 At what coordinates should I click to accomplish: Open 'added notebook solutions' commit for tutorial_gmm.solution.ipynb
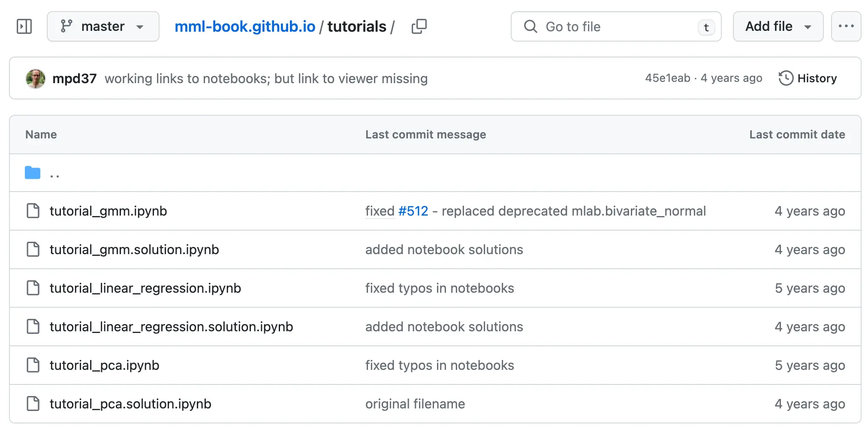pyautogui.click(x=444, y=249)
